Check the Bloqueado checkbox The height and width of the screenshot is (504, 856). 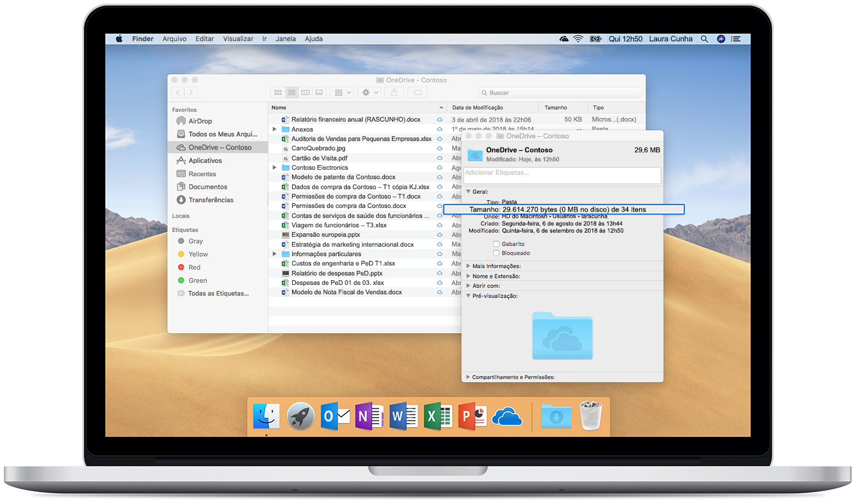click(496, 253)
